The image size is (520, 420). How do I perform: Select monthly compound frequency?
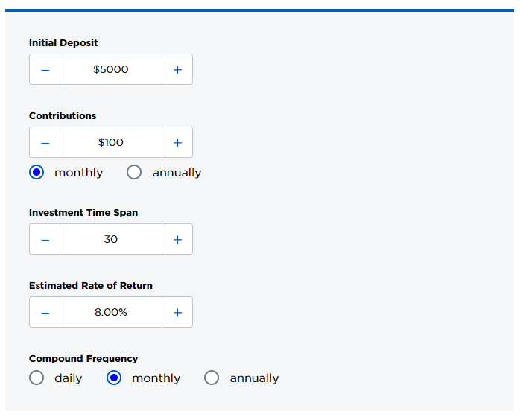click(114, 378)
